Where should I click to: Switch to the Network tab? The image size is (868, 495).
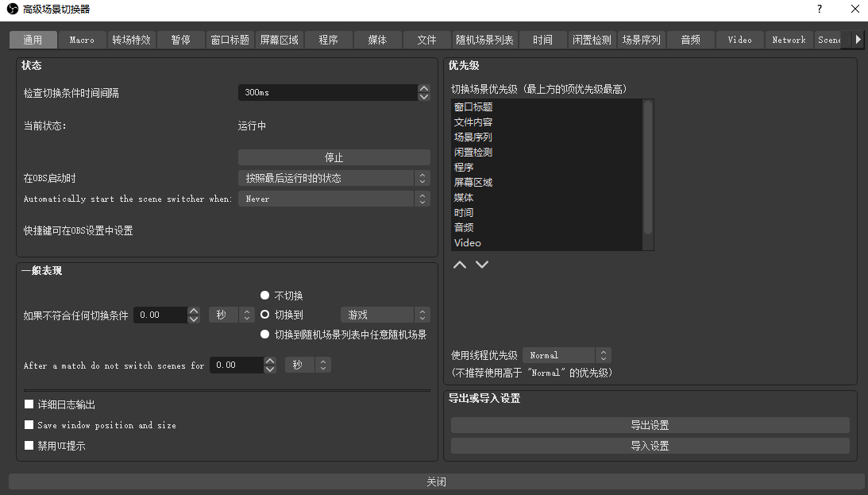pos(789,40)
